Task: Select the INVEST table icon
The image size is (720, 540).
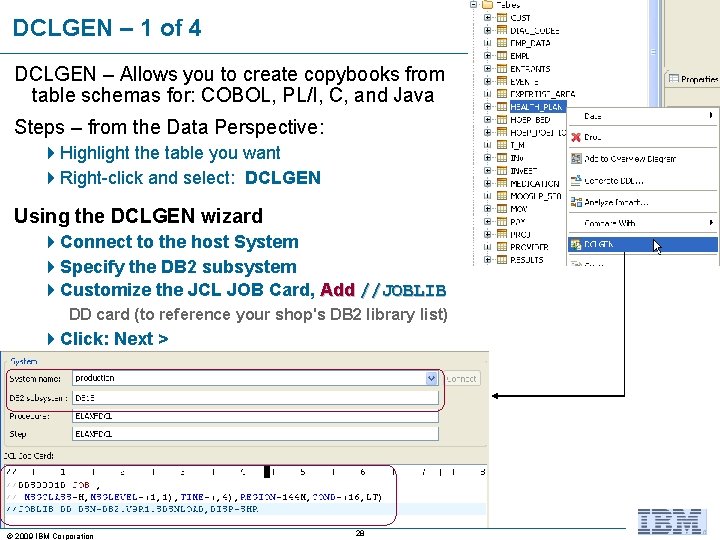Action: [502, 170]
